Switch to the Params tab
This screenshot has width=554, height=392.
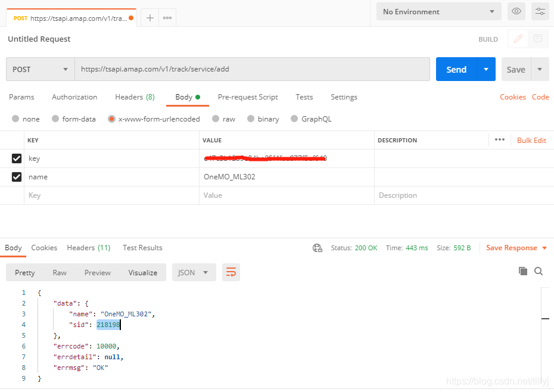[x=21, y=97]
